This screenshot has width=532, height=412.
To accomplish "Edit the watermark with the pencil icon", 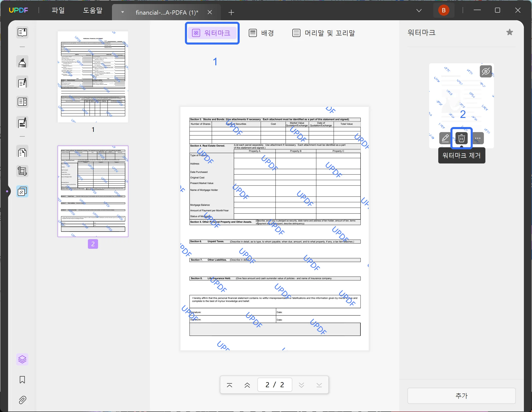I will pyautogui.click(x=445, y=138).
